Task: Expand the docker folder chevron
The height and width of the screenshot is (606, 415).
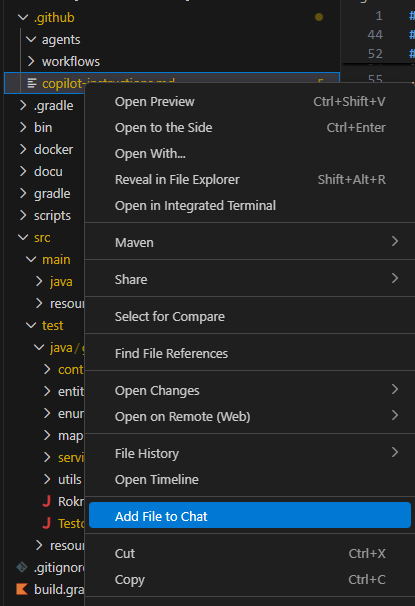Action: point(23,150)
